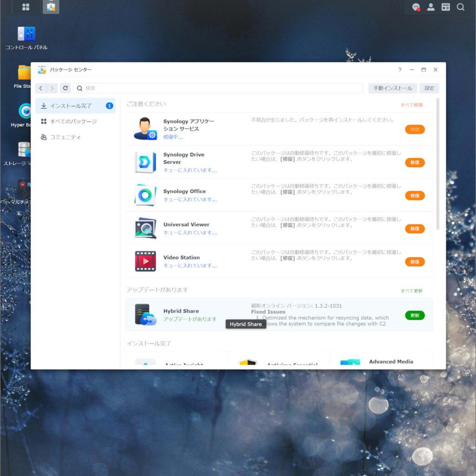Click Universal Viewer package name

(186, 225)
